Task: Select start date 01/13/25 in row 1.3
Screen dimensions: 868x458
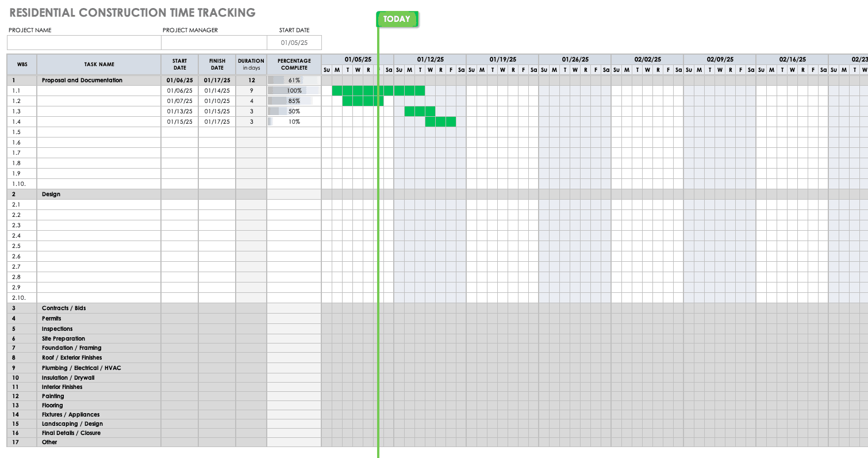Action: (x=180, y=112)
